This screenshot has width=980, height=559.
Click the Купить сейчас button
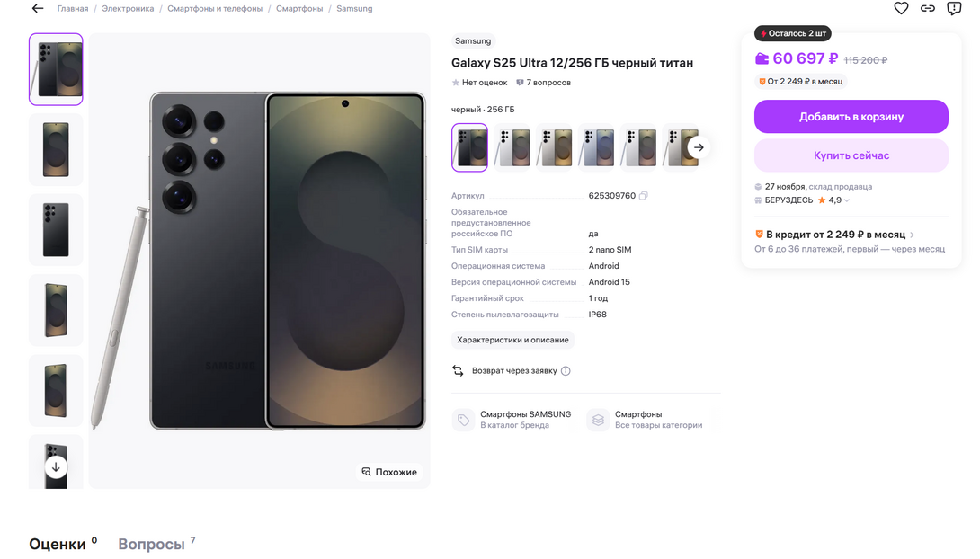851,155
